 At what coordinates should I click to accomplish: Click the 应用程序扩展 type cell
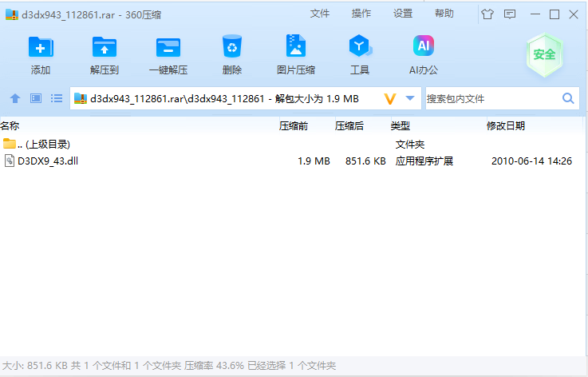424,161
